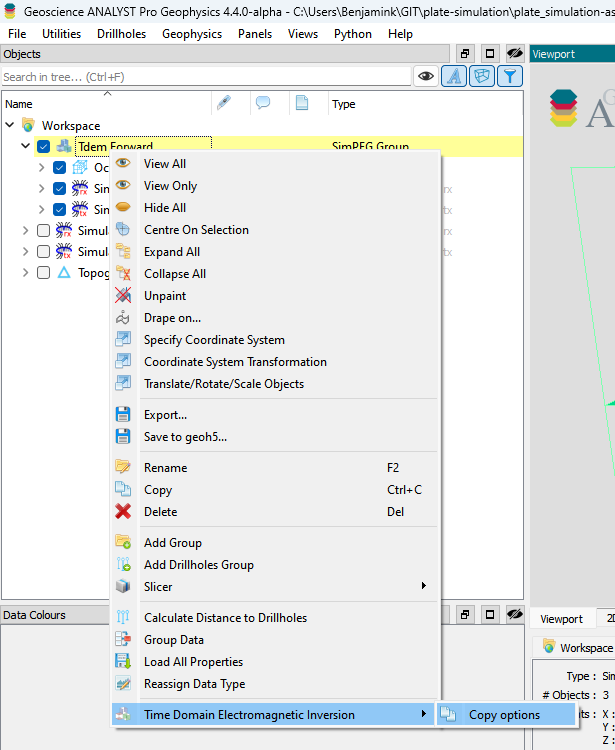Click the eye visibility icon beside search
Image resolution: width=615 pixels, height=750 pixels.
pos(426,76)
